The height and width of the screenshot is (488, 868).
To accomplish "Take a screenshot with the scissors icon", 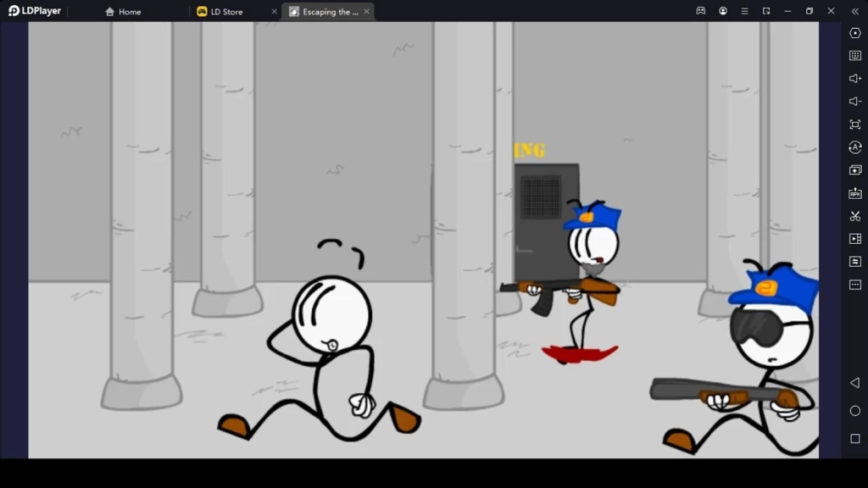I will pos(855,216).
